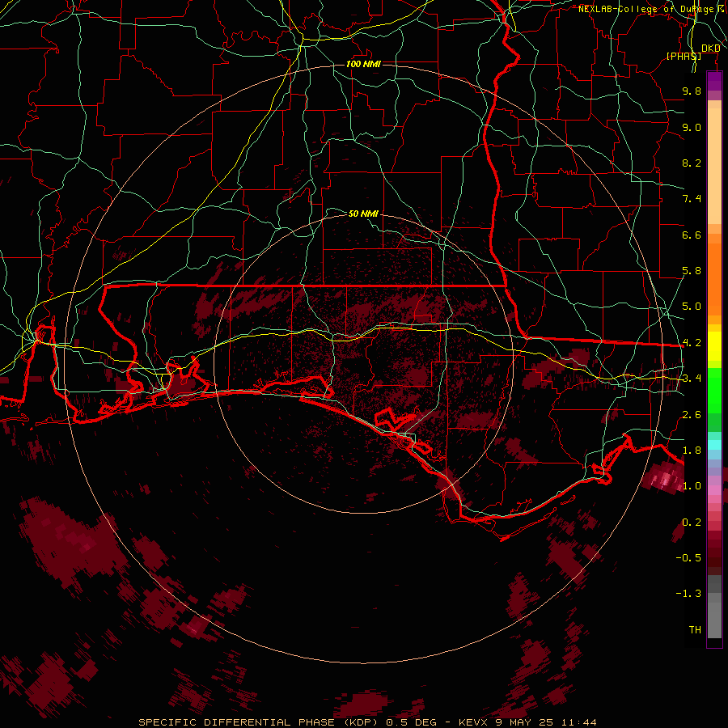This screenshot has height=728, width=728.
Task: Click the Specific Differential Phase KDP caption
Action: [367, 722]
